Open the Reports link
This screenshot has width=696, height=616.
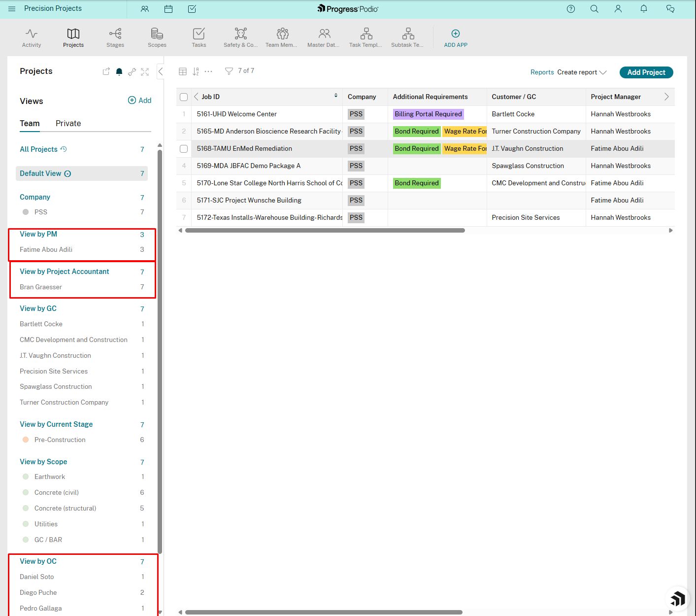542,72
